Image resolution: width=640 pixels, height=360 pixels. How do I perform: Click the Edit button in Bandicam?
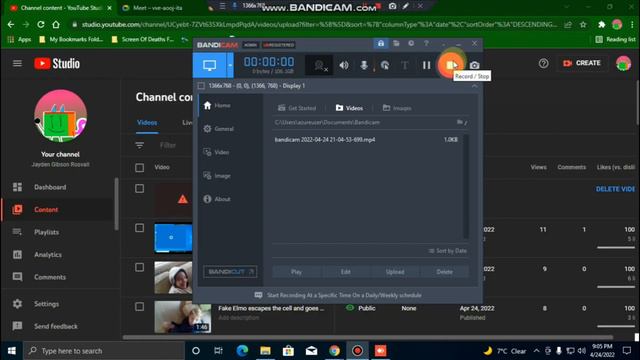tap(346, 272)
